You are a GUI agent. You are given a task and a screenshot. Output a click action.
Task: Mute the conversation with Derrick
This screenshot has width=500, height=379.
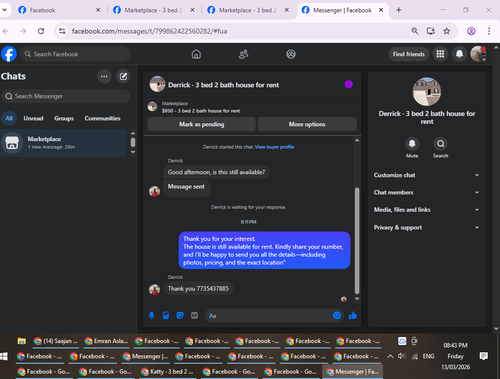pos(412,144)
